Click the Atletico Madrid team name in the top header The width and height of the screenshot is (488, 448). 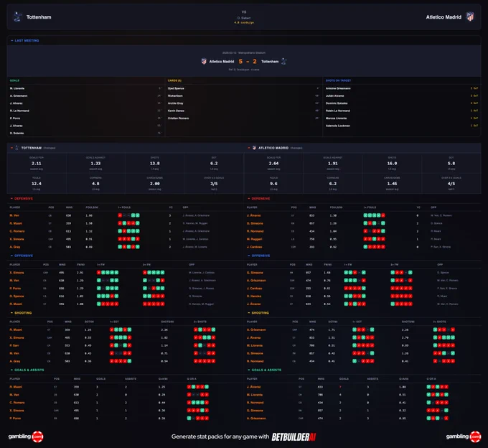pos(444,17)
